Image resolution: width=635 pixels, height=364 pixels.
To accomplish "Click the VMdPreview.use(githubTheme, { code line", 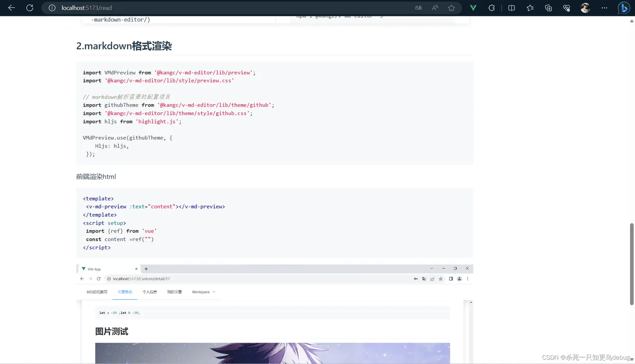I will (x=127, y=138).
